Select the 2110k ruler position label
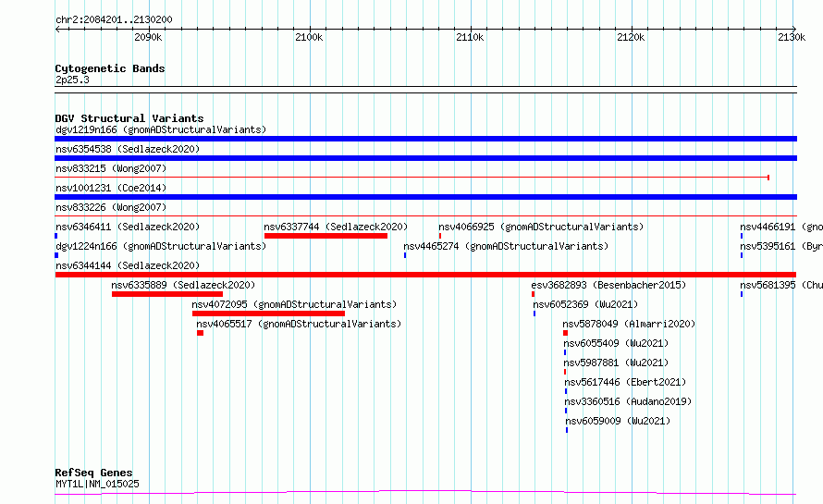This screenshot has height=504, width=823. pyautogui.click(x=470, y=37)
